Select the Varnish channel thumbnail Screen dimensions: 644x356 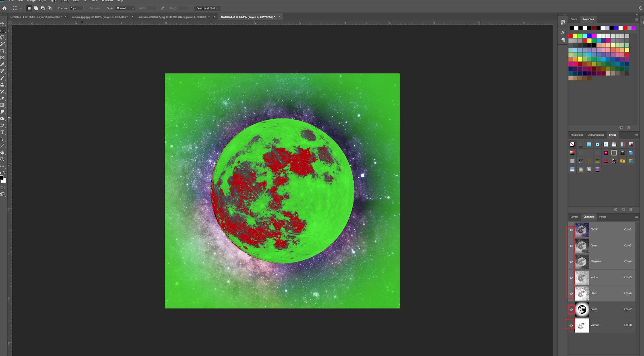tap(582, 325)
